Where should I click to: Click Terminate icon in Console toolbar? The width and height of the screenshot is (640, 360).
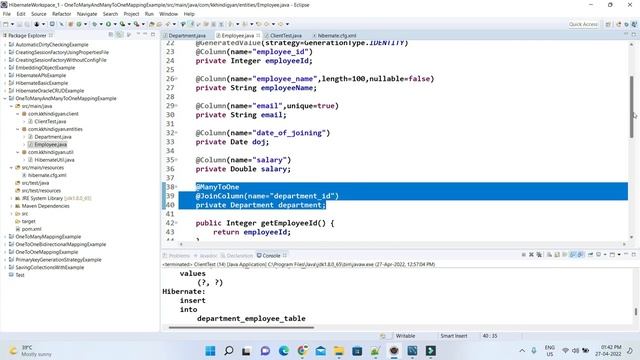coord(524,255)
